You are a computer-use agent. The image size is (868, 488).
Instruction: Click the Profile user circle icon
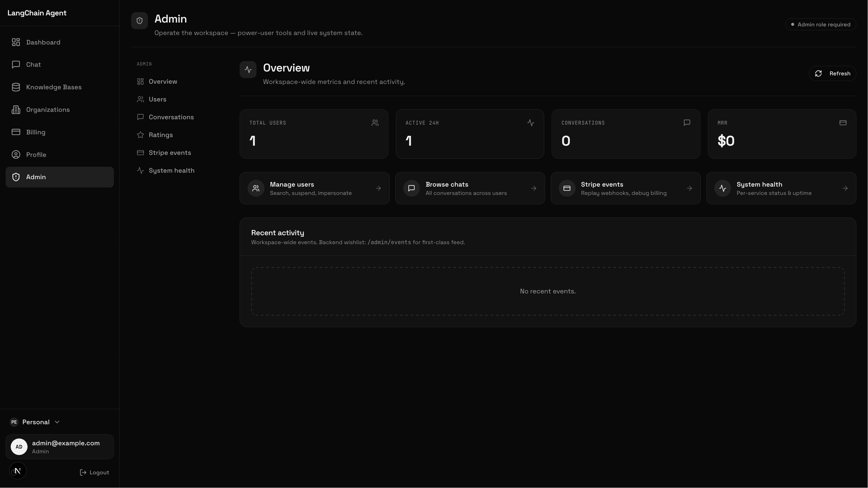(x=16, y=155)
